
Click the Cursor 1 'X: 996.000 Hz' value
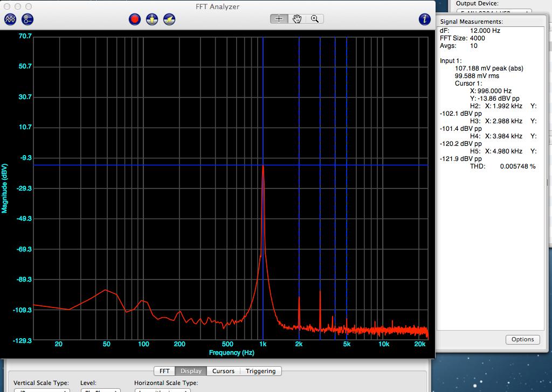pos(491,90)
